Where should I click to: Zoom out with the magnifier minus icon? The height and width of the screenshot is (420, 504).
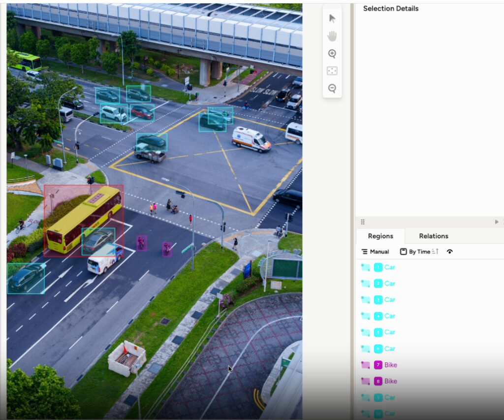click(x=332, y=89)
